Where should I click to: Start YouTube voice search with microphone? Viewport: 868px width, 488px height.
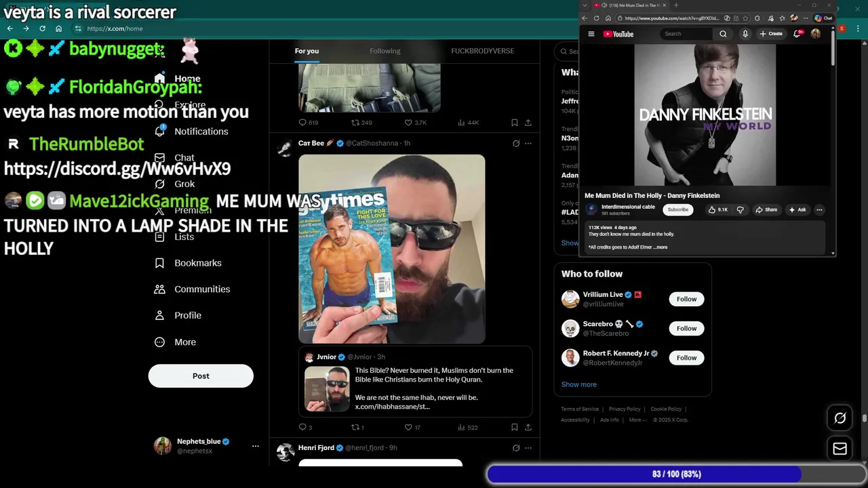pos(745,34)
